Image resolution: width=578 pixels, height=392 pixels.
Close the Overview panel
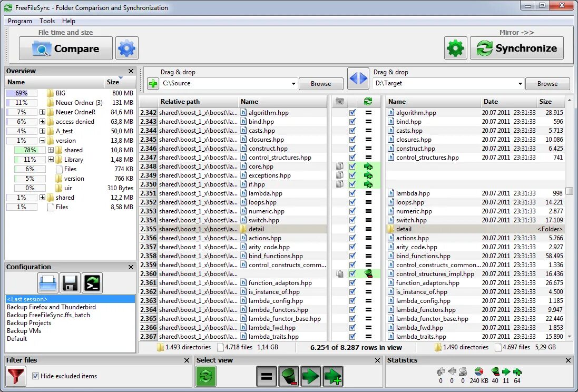click(x=131, y=71)
